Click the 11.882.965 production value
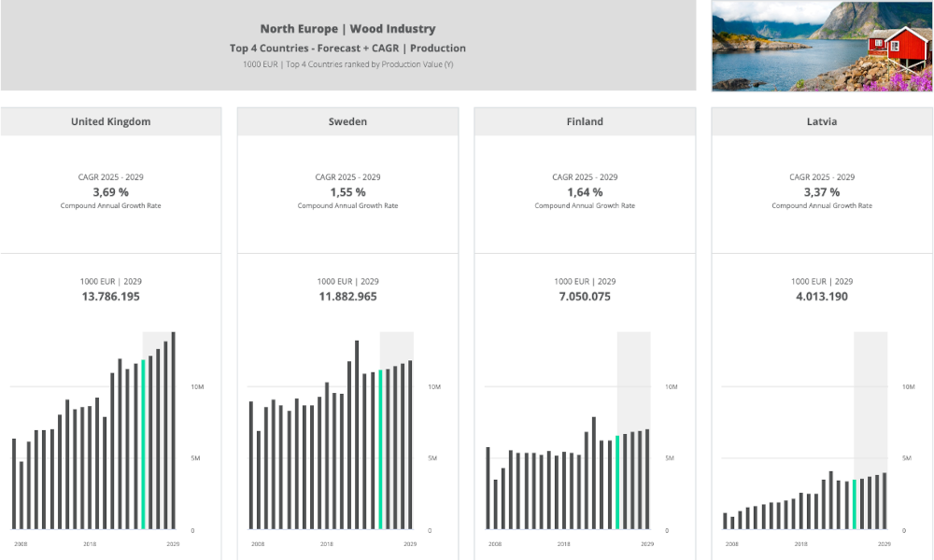The height and width of the screenshot is (560, 934). click(347, 297)
